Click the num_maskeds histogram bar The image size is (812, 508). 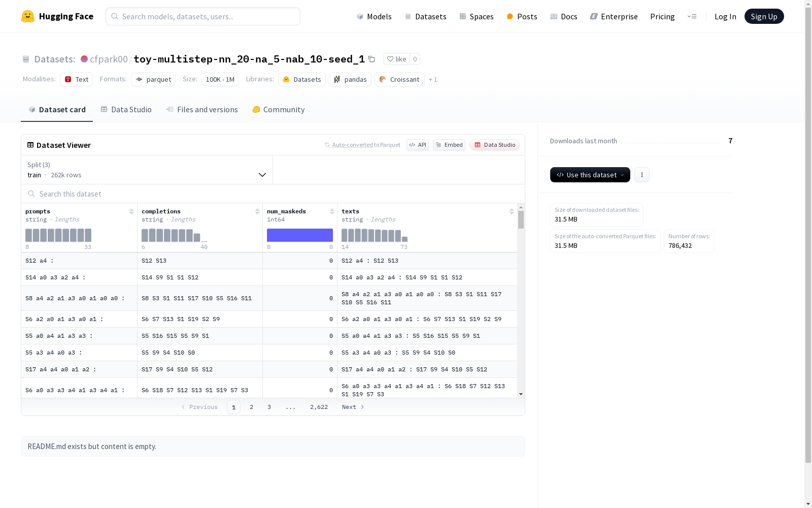(x=300, y=235)
